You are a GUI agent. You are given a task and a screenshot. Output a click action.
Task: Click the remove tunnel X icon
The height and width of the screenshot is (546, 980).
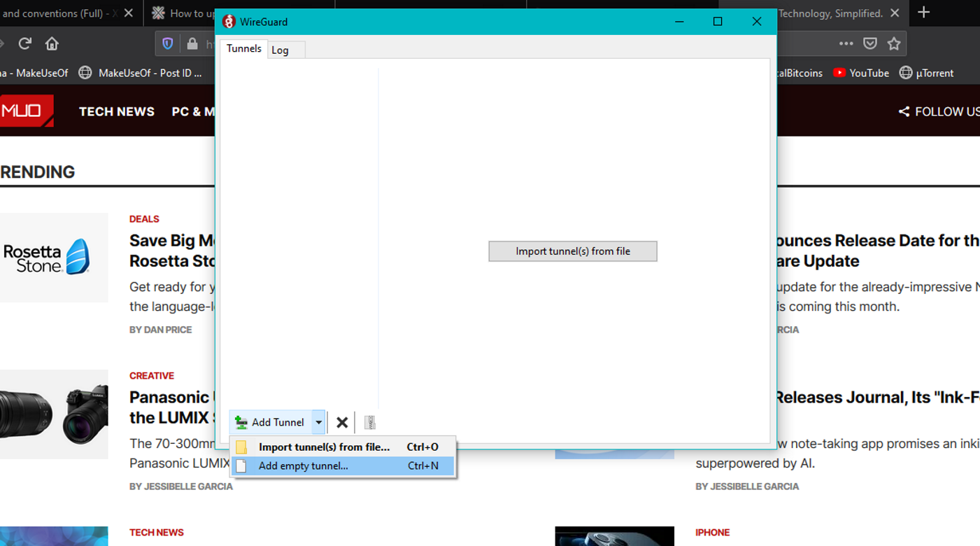[x=342, y=422]
